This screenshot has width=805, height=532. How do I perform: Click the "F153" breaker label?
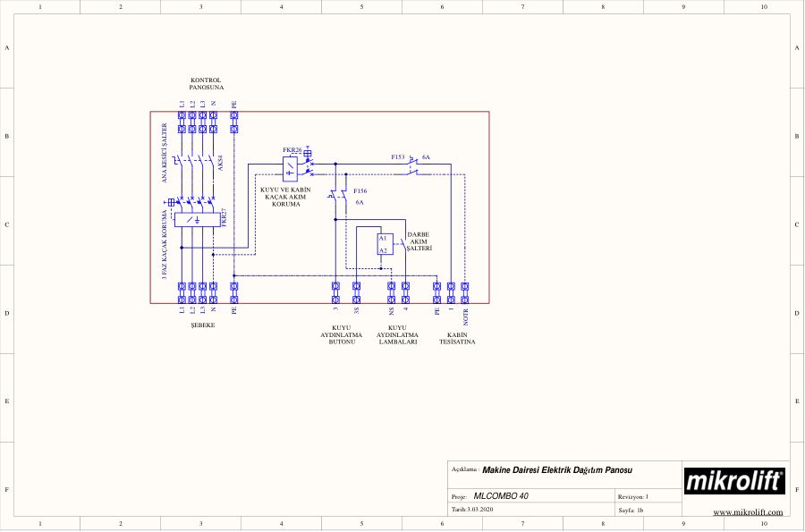tap(398, 157)
